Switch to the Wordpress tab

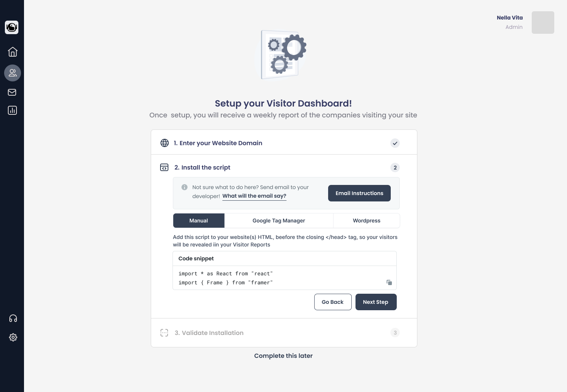[366, 221]
